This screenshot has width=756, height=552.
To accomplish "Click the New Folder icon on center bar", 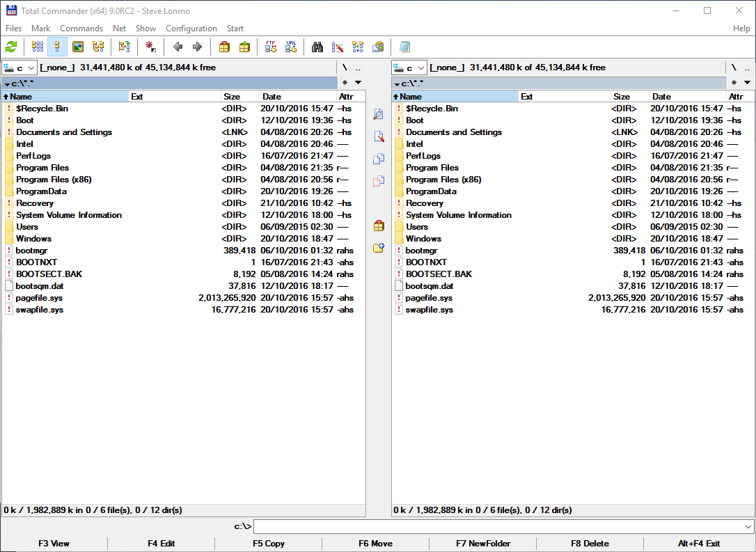I will coord(378,247).
